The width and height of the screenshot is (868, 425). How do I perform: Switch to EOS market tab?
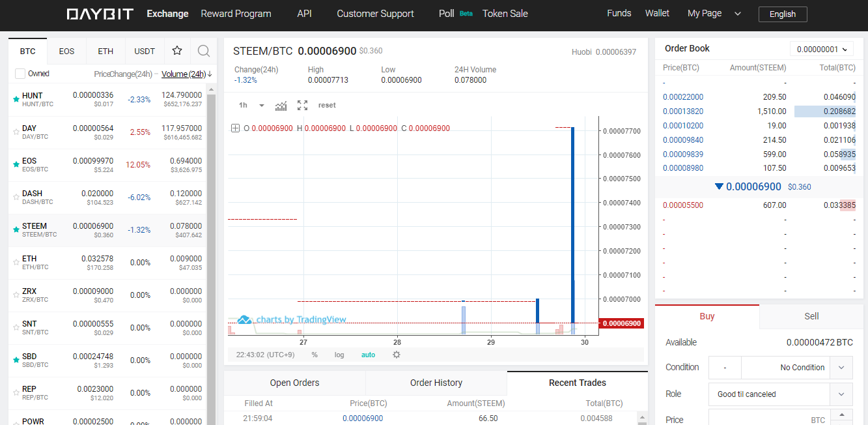coord(66,51)
